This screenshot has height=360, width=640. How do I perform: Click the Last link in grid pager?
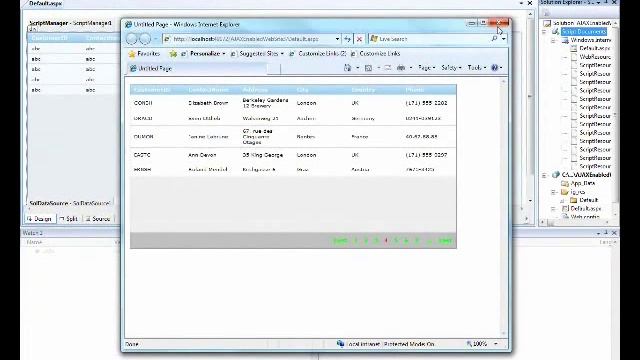click(x=445, y=240)
